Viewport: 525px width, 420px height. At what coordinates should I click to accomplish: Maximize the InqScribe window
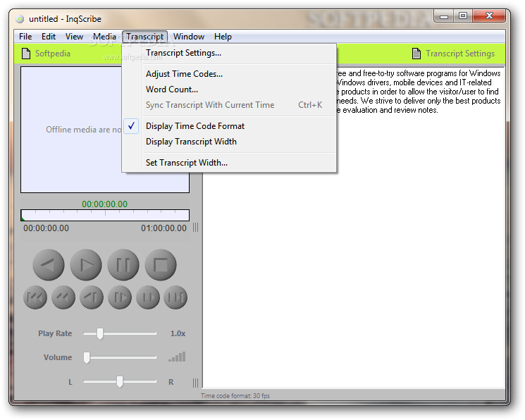(x=463, y=16)
